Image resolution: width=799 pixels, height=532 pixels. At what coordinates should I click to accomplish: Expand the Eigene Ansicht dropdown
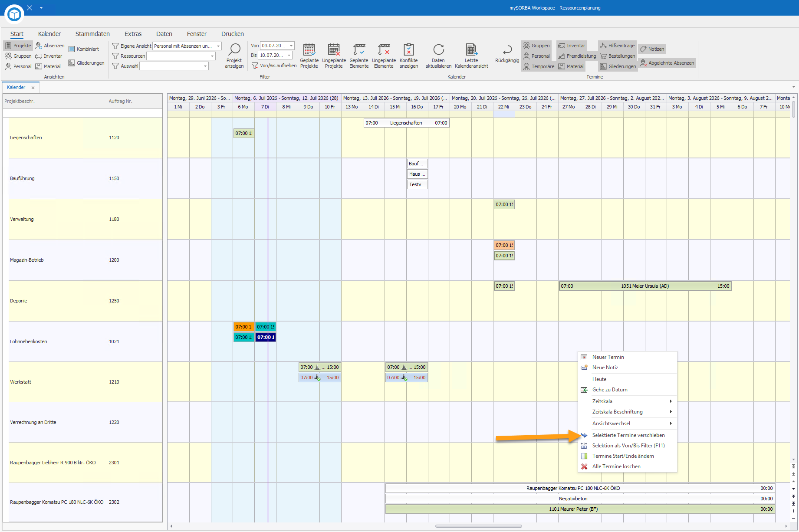pyautogui.click(x=218, y=46)
